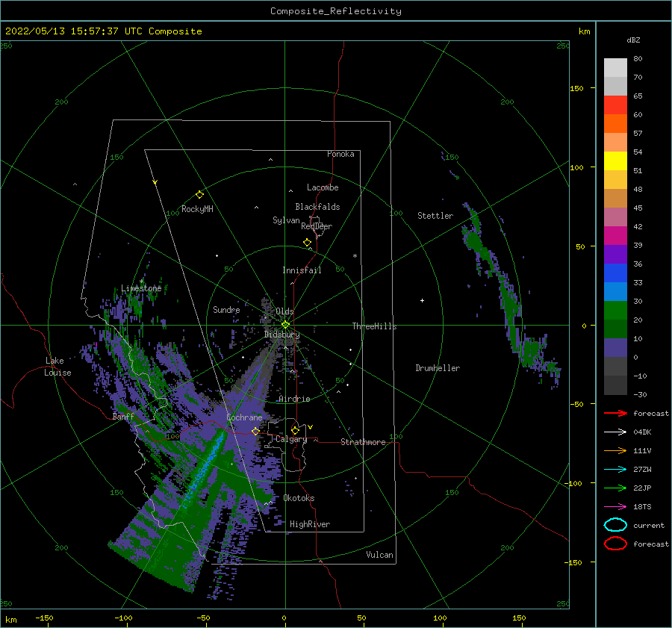Select the yellow diamond marker near Cochrane

tap(255, 431)
